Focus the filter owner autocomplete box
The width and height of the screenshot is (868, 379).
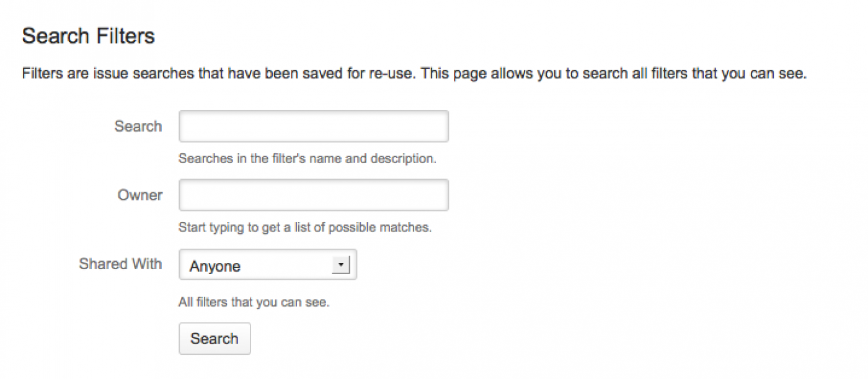coord(313,195)
